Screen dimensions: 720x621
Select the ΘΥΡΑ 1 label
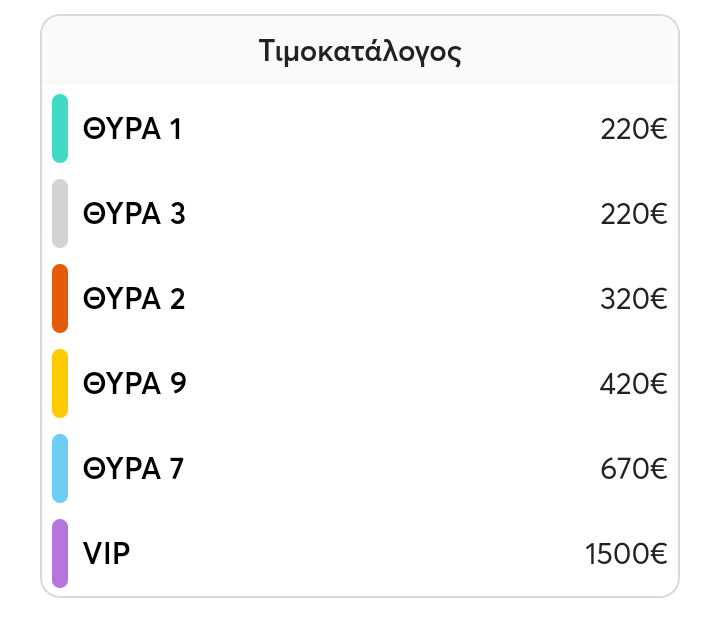132,129
